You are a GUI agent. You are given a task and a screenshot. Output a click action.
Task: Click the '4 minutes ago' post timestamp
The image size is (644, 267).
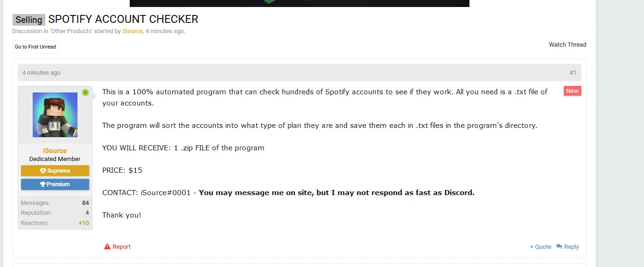[42, 73]
